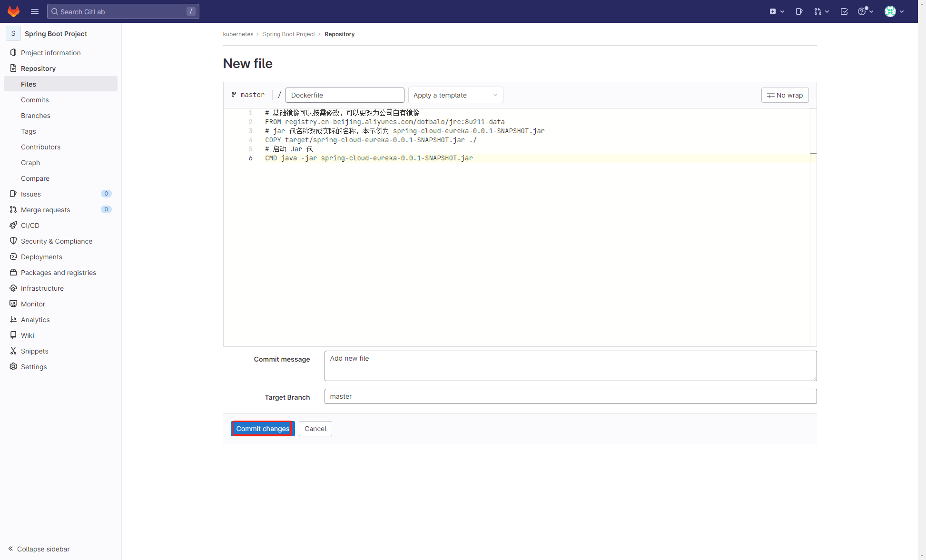Click the editor minimap scrollbar
926x560 pixels.
coord(813,227)
